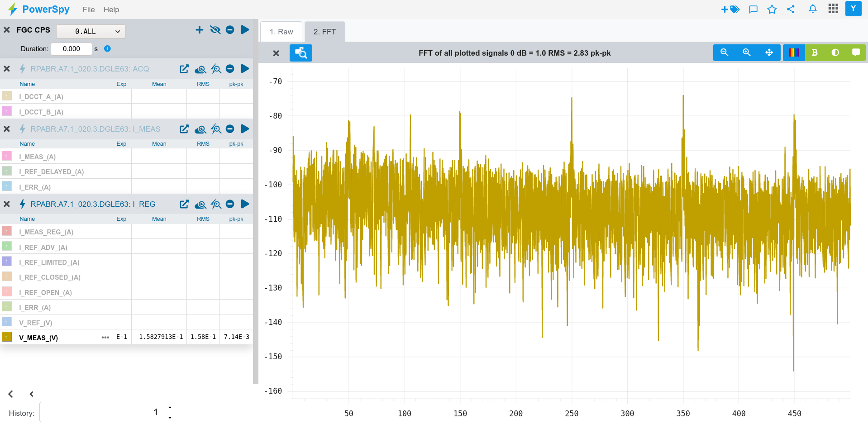
Task: Toggle the V_MEAS_(V) color swatch
Action: click(x=7, y=337)
